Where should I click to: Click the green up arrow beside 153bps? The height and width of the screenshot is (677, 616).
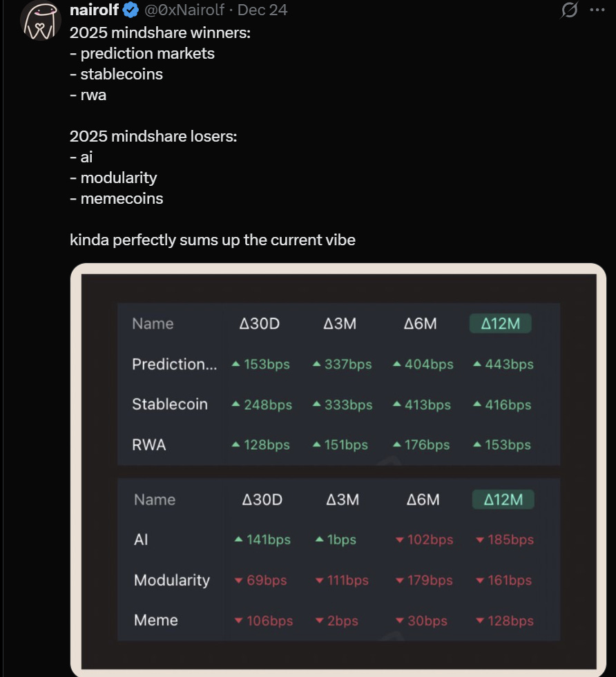tap(235, 364)
